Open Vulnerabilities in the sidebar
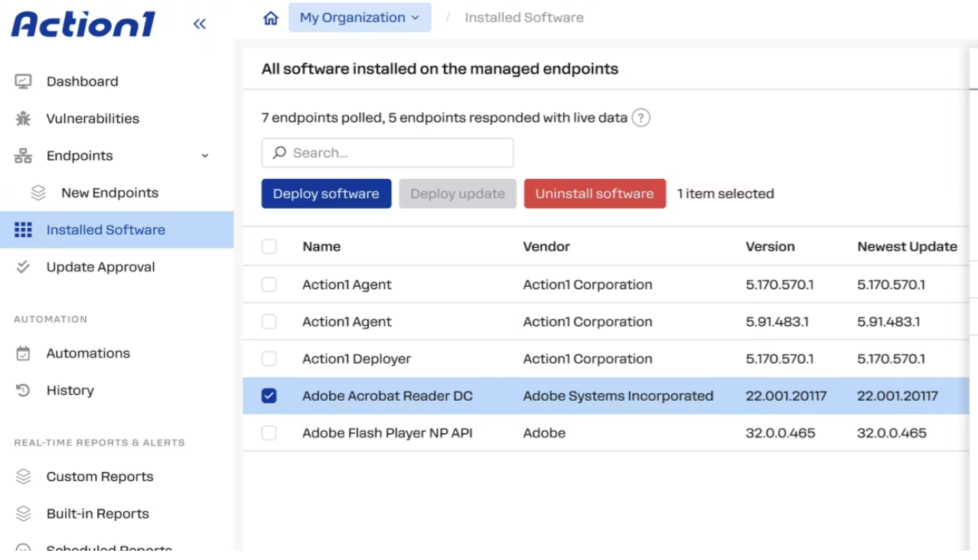 coord(93,119)
